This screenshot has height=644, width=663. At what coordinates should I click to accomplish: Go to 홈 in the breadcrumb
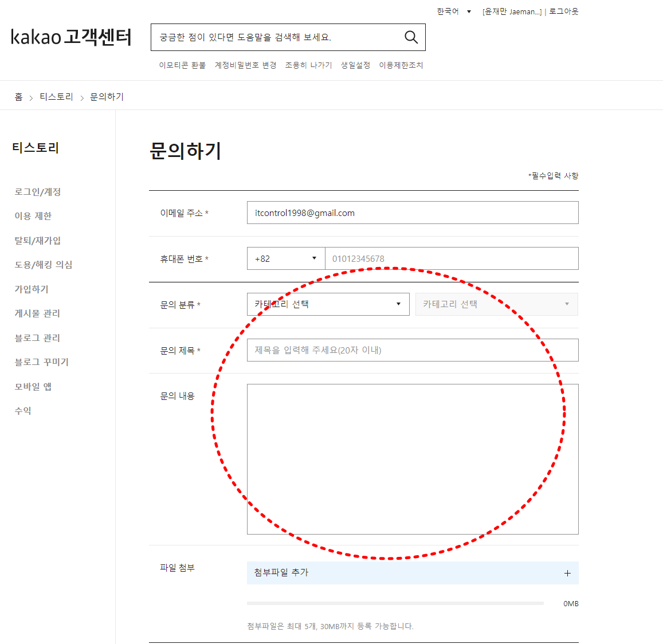[18, 97]
